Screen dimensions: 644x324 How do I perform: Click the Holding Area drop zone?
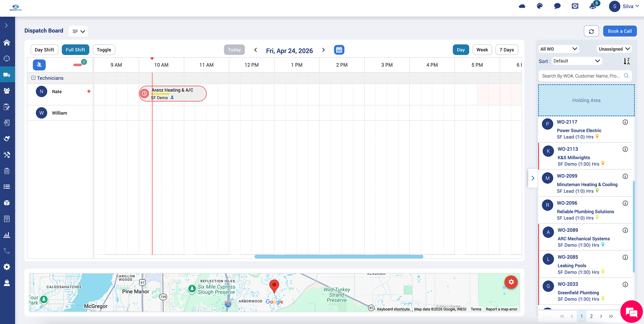coord(586,100)
